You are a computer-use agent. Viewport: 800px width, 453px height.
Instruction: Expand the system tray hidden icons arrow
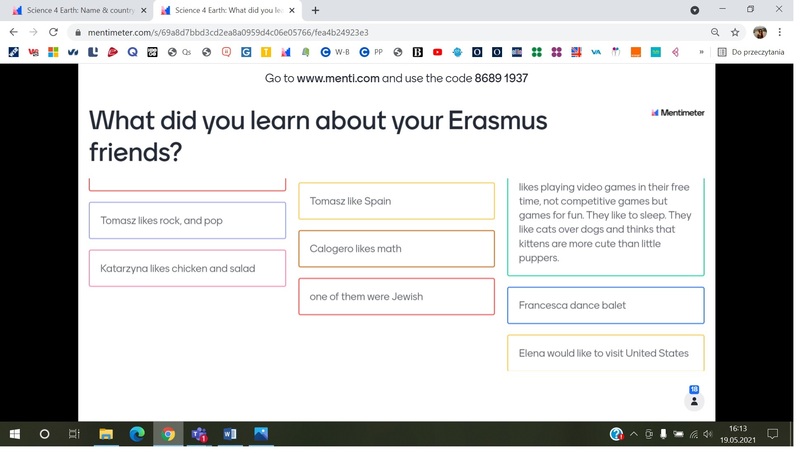[x=634, y=434]
